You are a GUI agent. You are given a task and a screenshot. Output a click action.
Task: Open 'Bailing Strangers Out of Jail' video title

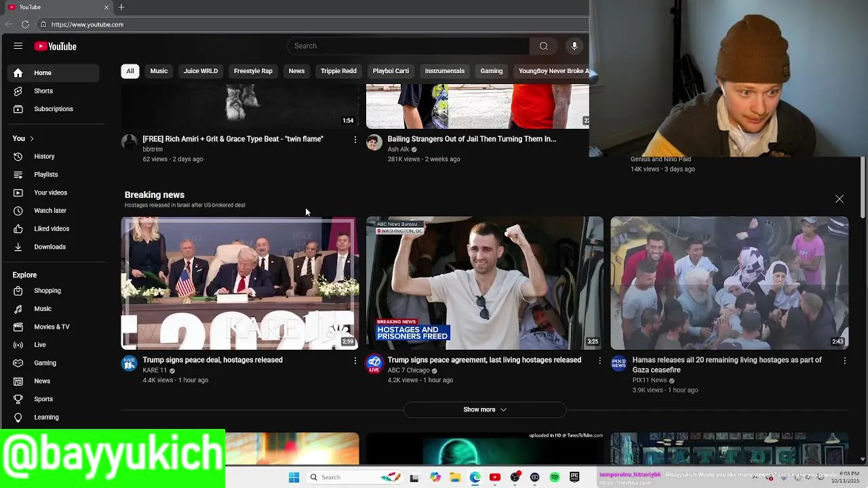(472, 139)
